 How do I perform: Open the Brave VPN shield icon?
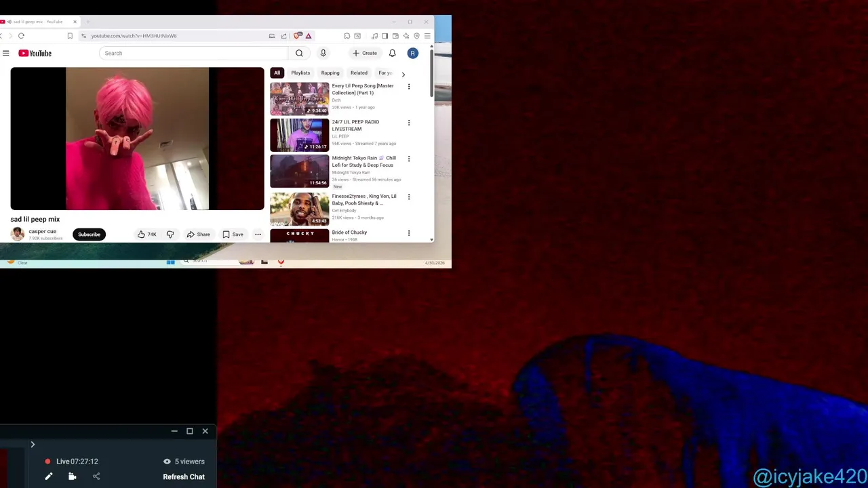416,36
